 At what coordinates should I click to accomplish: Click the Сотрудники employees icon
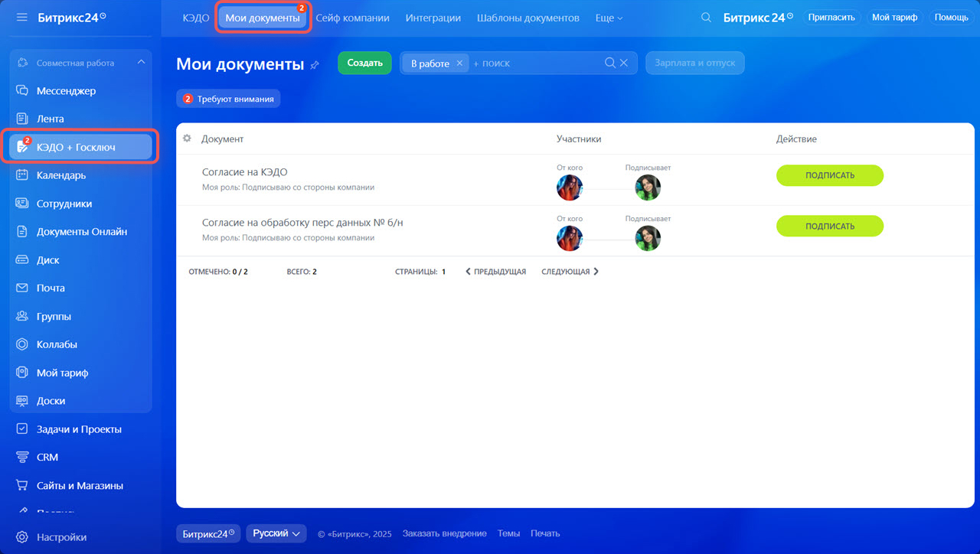22,204
